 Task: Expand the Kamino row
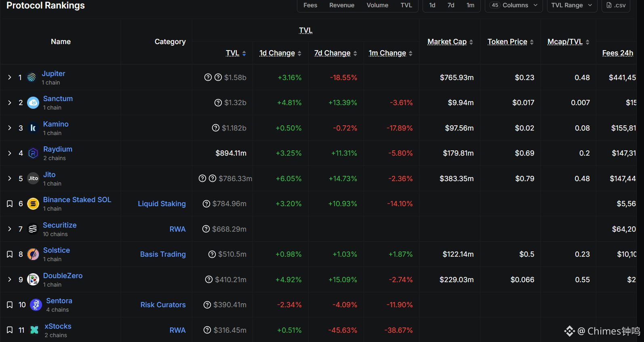[x=10, y=128]
